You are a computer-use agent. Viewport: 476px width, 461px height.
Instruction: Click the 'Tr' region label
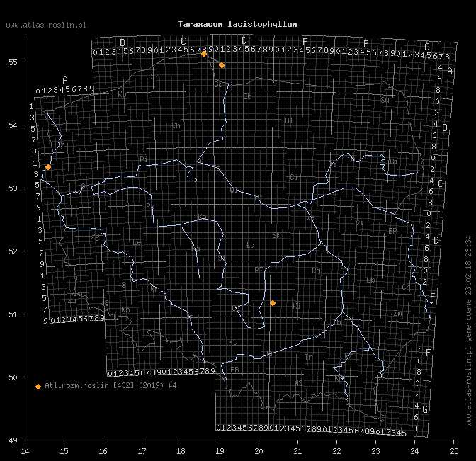308,357
